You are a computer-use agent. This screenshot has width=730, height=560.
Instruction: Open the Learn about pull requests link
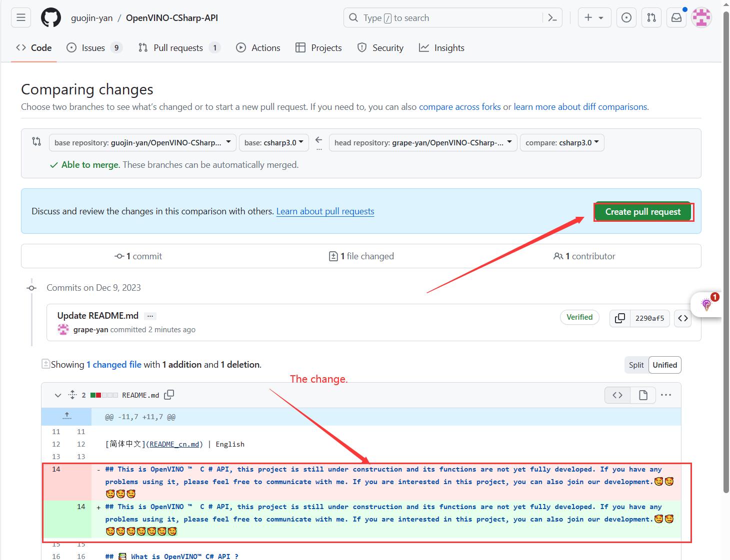point(325,211)
